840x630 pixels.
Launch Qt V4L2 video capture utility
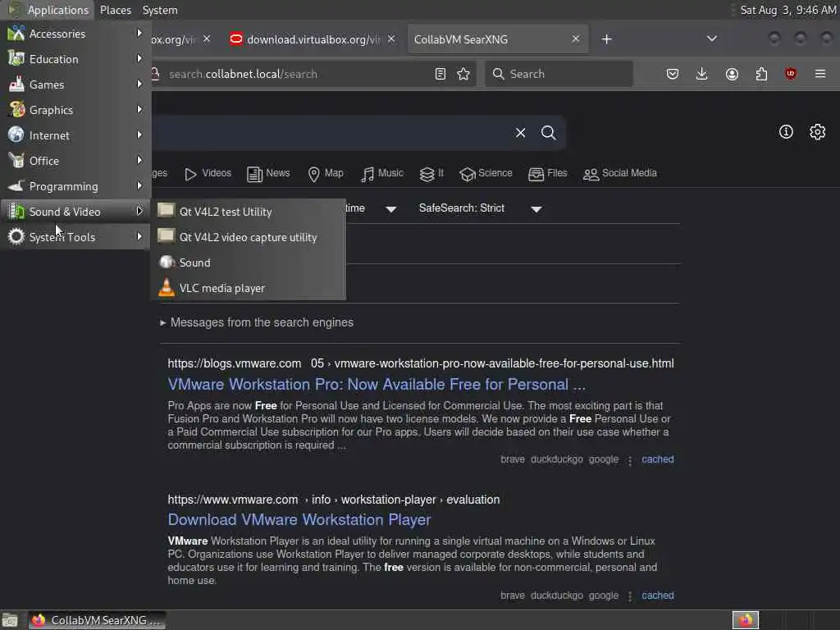pyautogui.click(x=248, y=237)
